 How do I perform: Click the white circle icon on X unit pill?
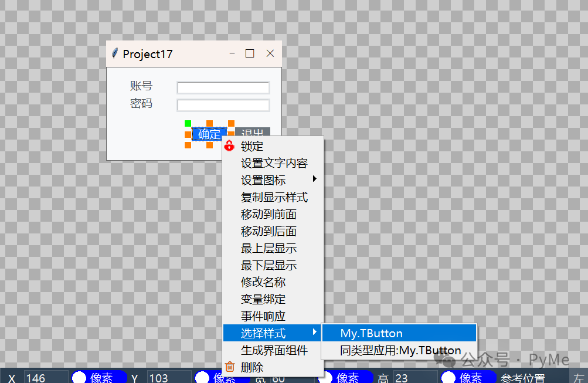tap(78, 377)
